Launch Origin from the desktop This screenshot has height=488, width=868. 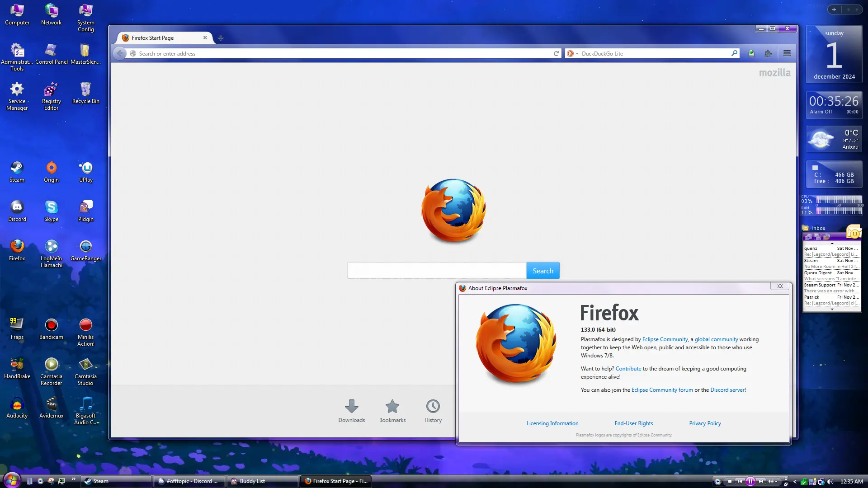[x=51, y=172]
